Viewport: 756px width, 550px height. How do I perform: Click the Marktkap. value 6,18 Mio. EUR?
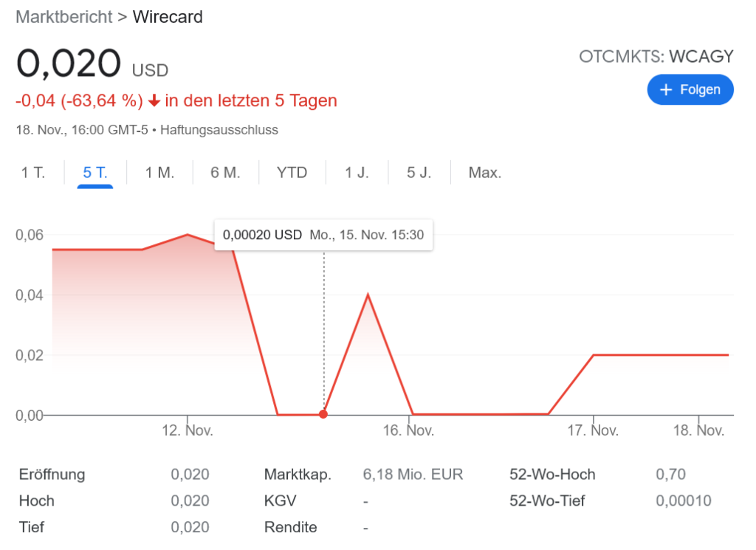[413, 475]
